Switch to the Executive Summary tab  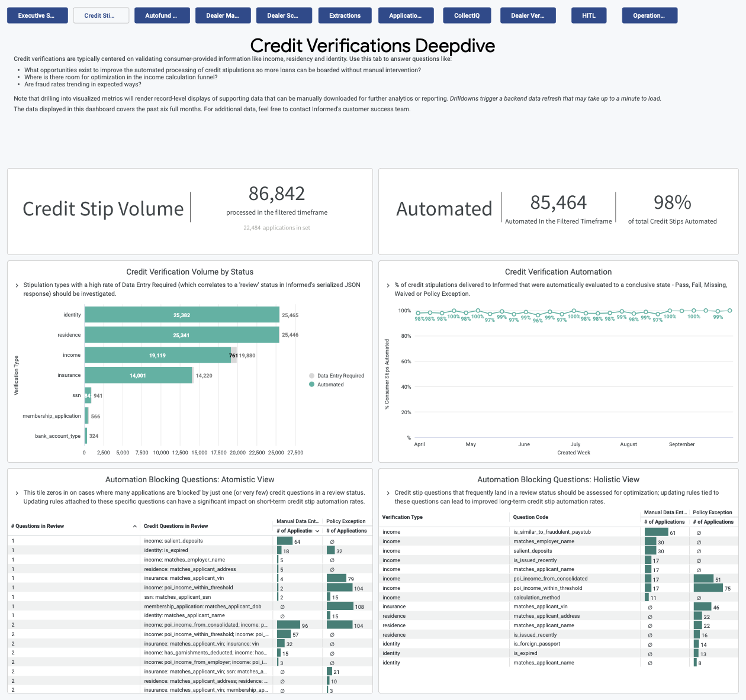tap(37, 15)
